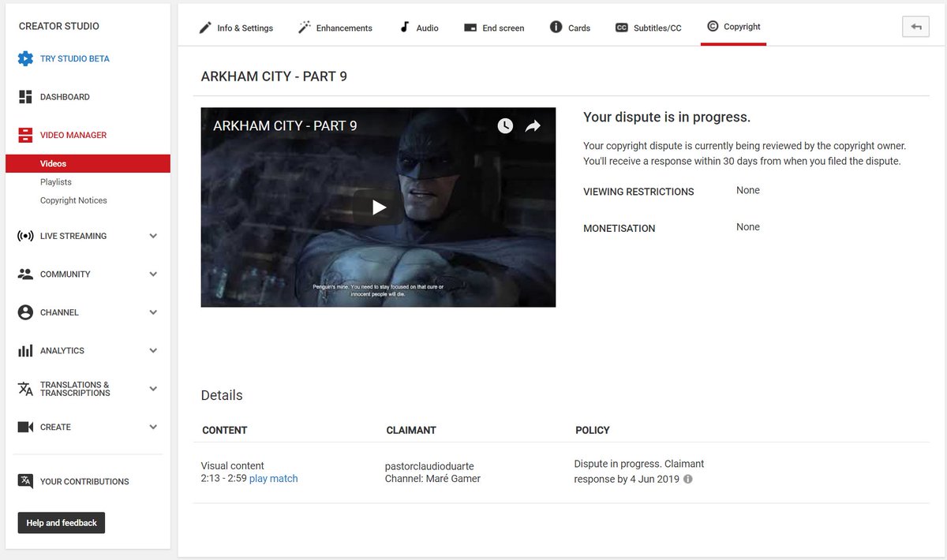947x560 pixels.
Task: Click the CREATOR STUDIO heading
Action: [x=59, y=26]
